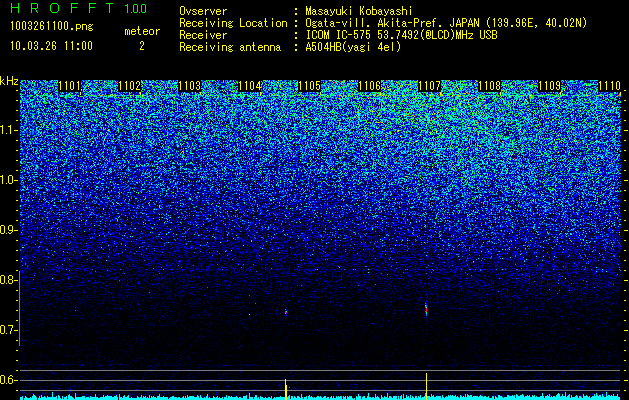Click the 1101 time marker
629x400 pixels.
point(70,86)
